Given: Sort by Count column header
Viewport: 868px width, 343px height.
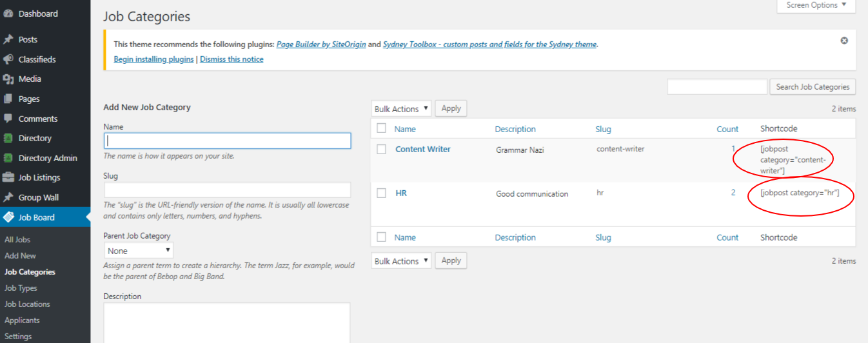Looking at the screenshot, I should [x=727, y=129].
